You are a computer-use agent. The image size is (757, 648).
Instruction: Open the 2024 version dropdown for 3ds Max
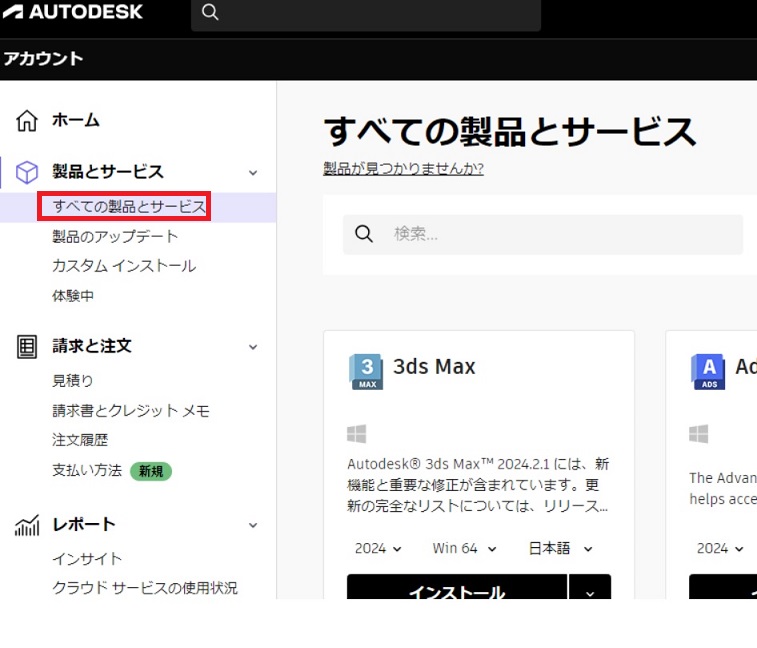point(378,549)
